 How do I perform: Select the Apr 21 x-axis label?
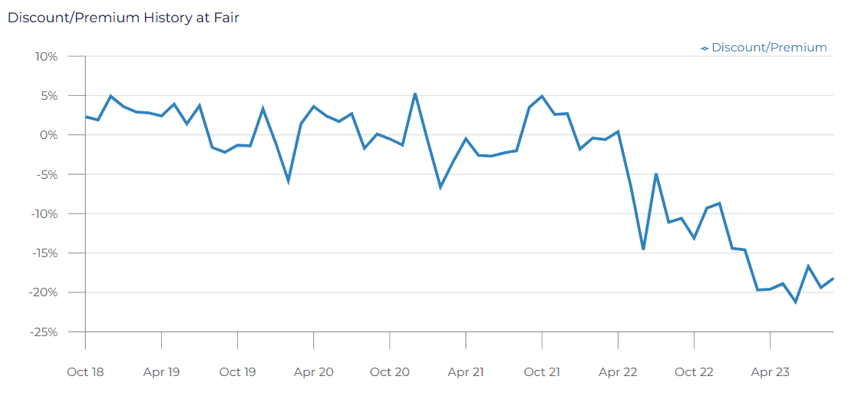(466, 372)
